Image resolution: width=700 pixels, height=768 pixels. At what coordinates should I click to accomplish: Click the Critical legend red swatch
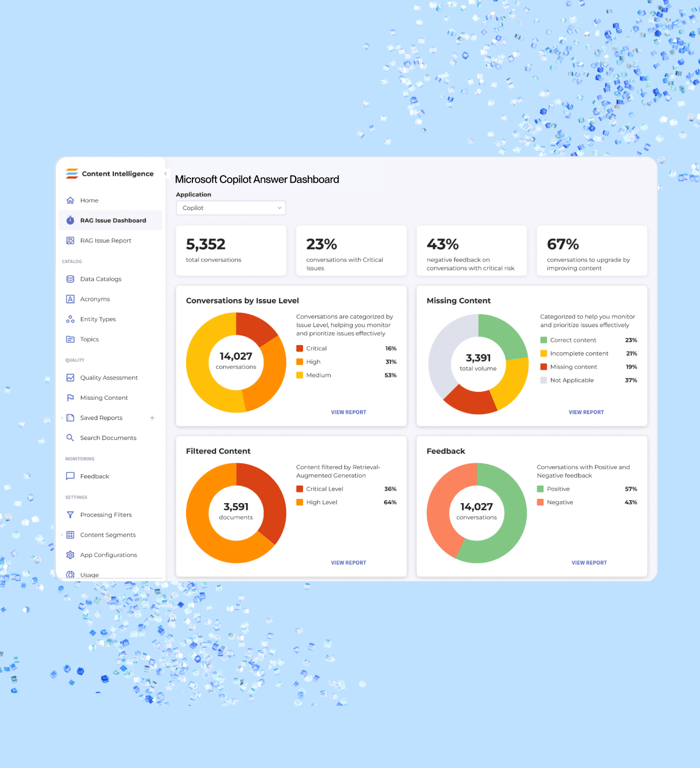point(299,349)
